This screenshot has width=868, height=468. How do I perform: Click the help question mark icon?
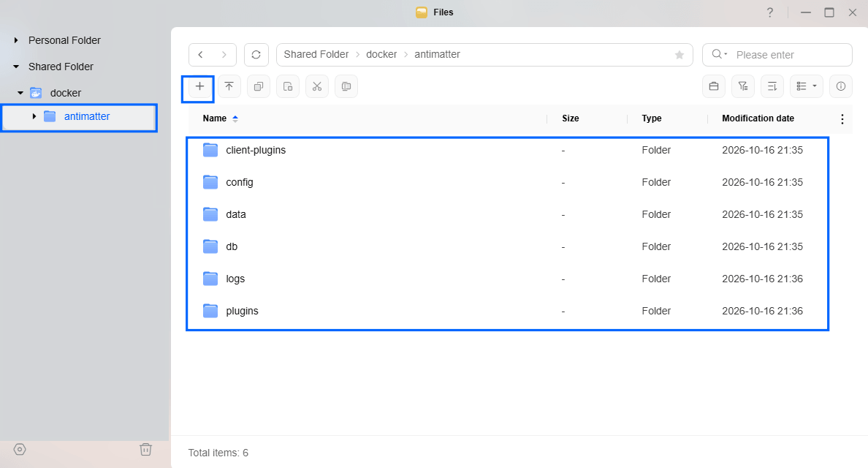click(770, 12)
